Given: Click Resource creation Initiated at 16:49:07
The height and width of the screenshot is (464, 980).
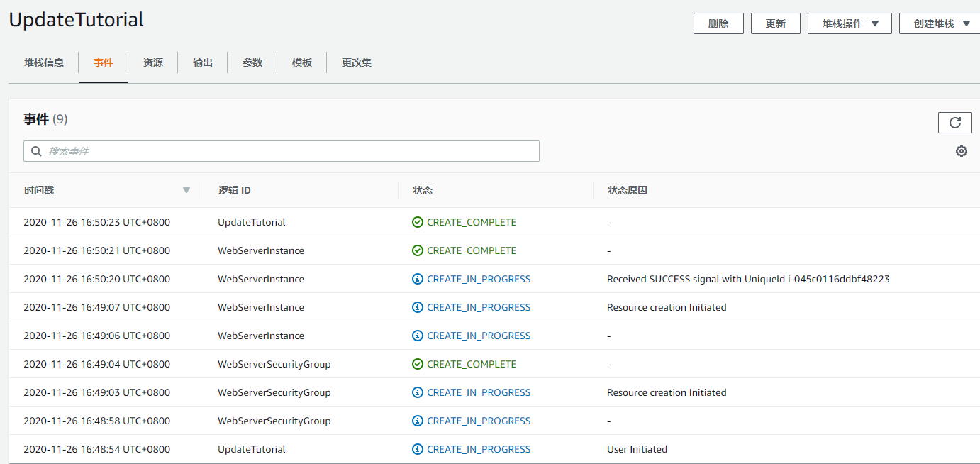Looking at the screenshot, I should tap(667, 307).
